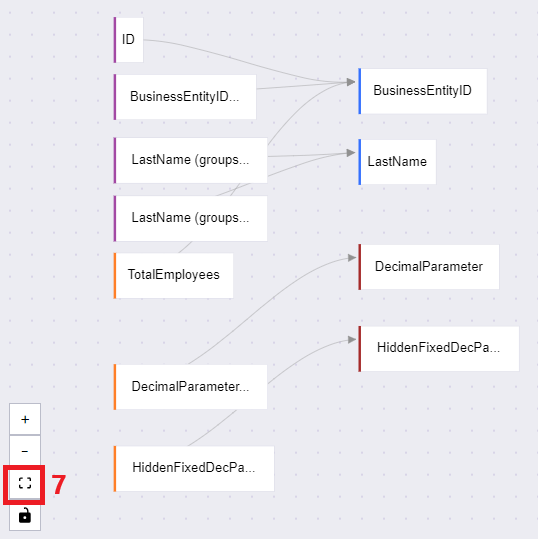The height and width of the screenshot is (539, 538).
Task: Click arrowhead entering red HiddenFixedDecPa... node
Action: pyautogui.click(x=352, y=340)
